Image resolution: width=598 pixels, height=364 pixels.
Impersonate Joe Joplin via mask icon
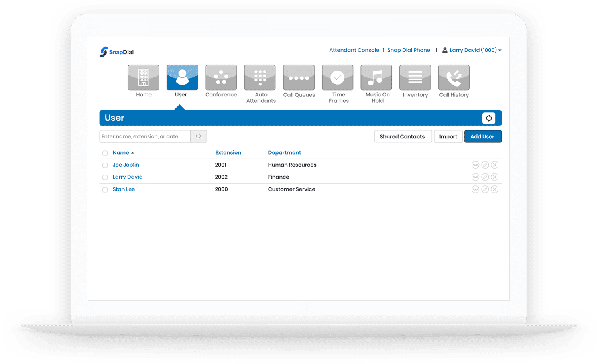tap(475, 165)
